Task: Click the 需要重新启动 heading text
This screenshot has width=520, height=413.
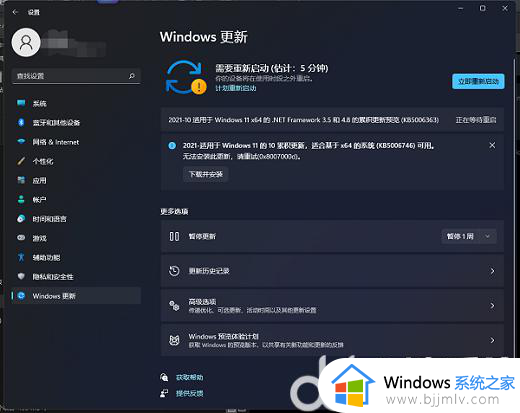Action: 272,68
